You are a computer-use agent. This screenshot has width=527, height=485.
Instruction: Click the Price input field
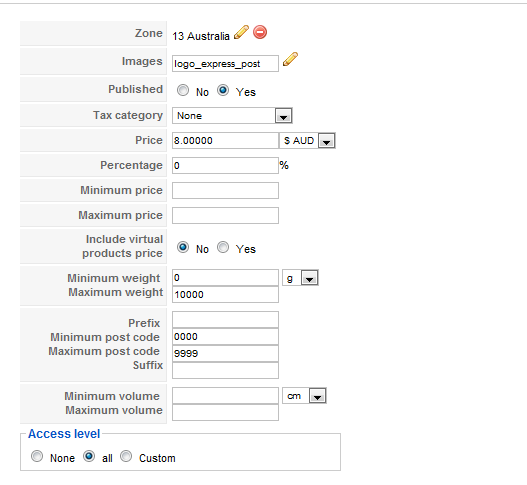[x=225, y=140]
